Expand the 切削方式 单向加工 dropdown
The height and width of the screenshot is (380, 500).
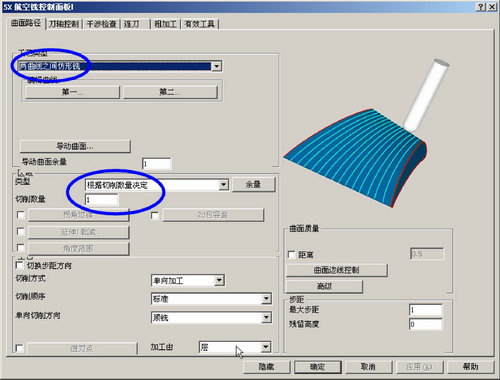[x=219, y=280]
